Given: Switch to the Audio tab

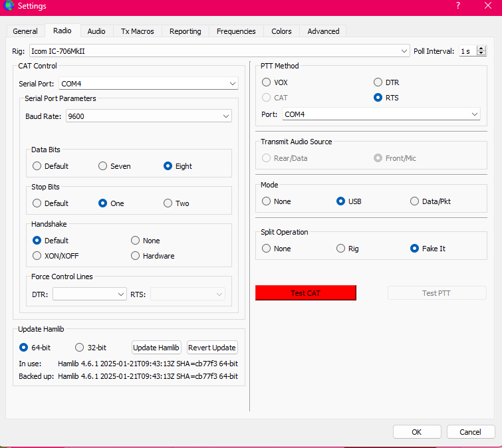Looking at the screenshot, I should (x=96, y=31).
